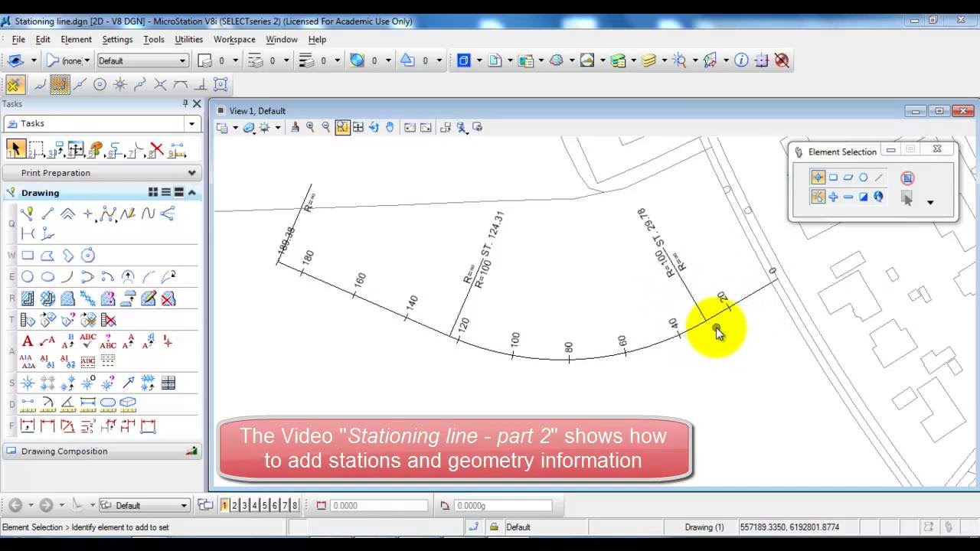Choose the Delete Element red X tool
This screenshot has height=551, width=980.
click(x=156, y=148)
